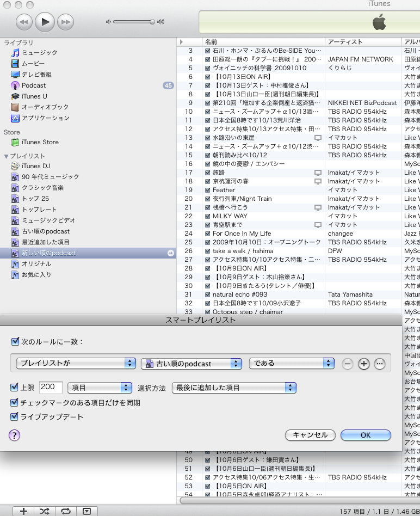Click the キャンセル button
420x516 pixels.
tap(310, 435)
